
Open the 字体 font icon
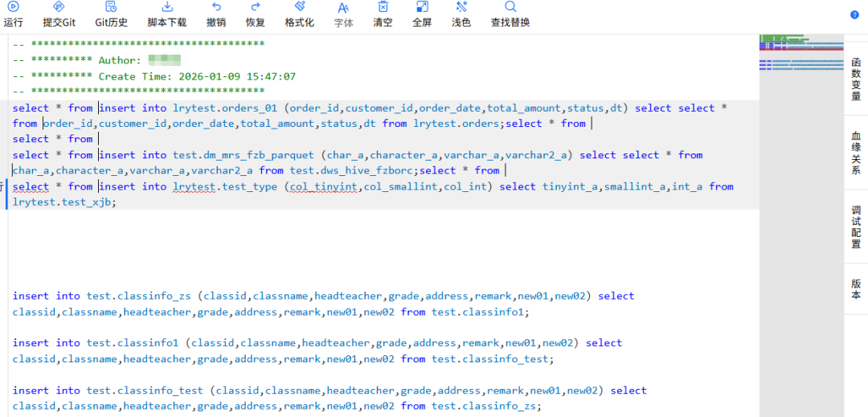point(343,7)
